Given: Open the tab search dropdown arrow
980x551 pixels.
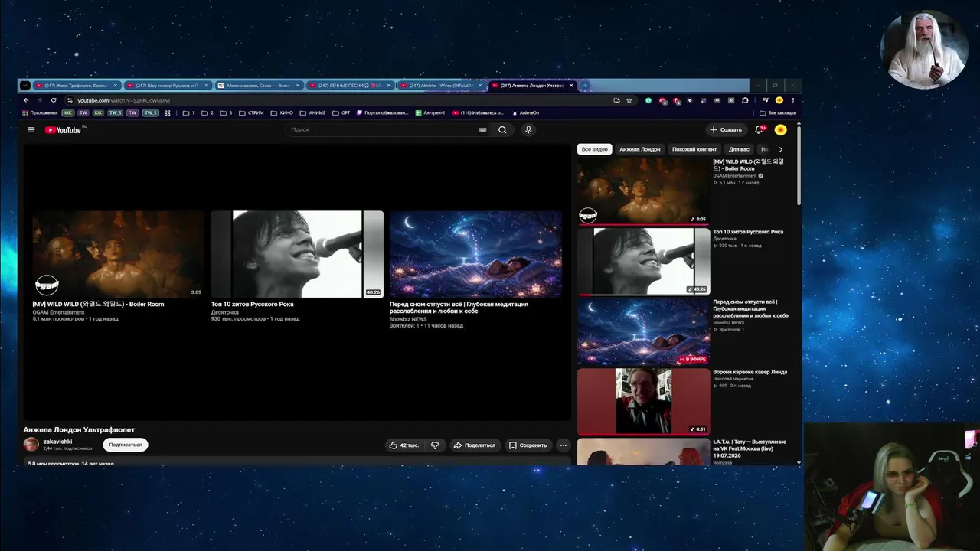Looking at the screenshot, I should (x=25, y=86).
